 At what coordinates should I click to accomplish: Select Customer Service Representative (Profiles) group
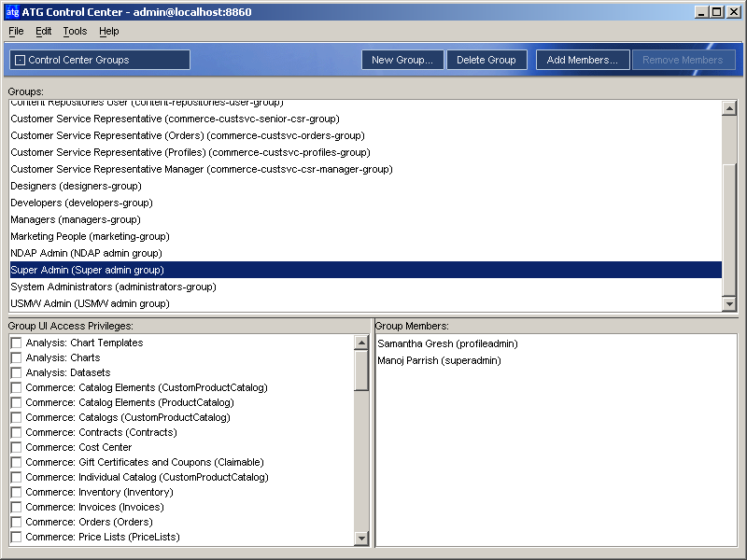[x=365, y=152]
